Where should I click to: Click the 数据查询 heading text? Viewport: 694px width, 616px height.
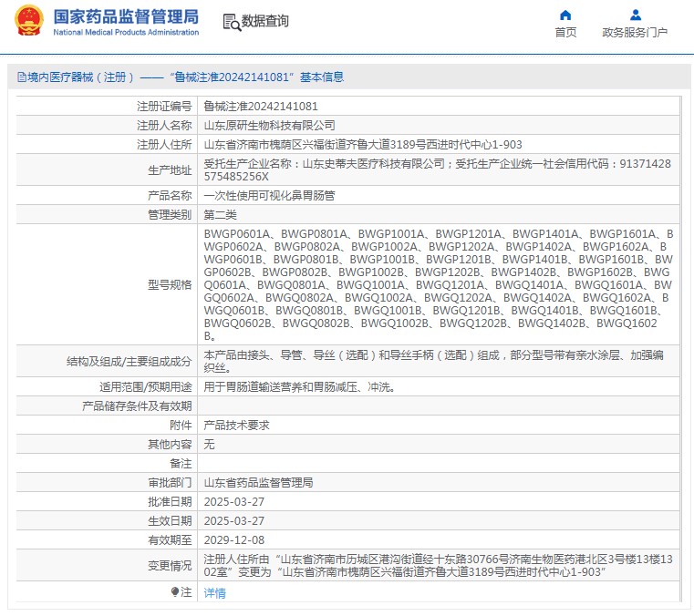[265, 21]
